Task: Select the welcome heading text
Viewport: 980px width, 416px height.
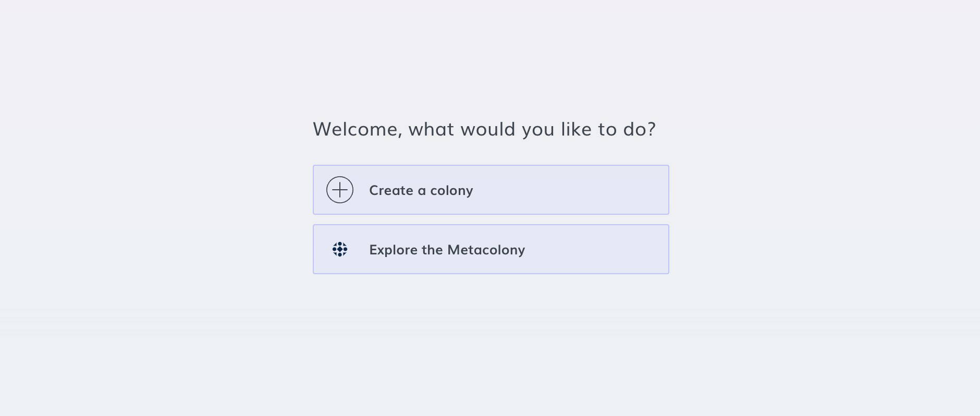Action: (x=484, y=129)
